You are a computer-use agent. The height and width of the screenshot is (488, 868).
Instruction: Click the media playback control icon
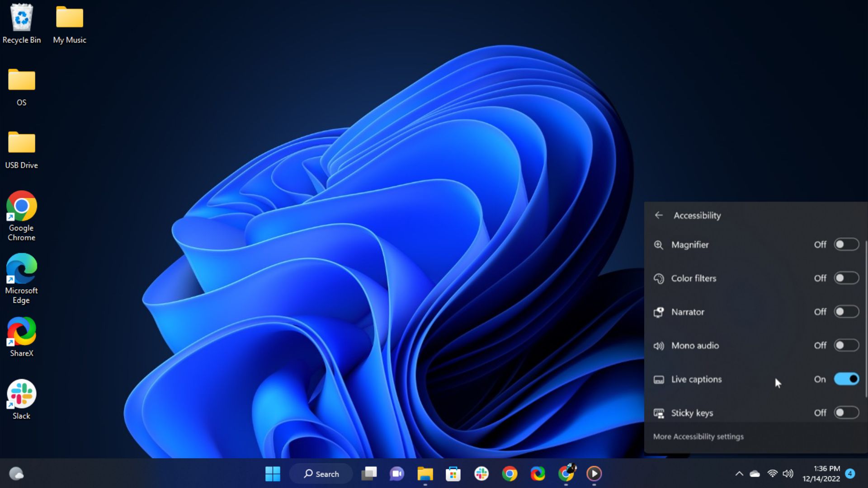tap(594, 474)
